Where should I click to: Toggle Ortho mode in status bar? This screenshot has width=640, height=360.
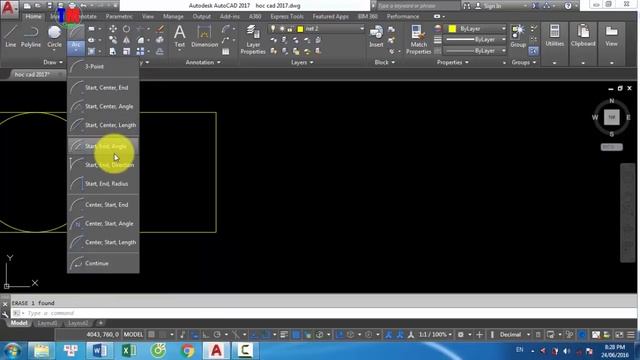pos(206,334)
